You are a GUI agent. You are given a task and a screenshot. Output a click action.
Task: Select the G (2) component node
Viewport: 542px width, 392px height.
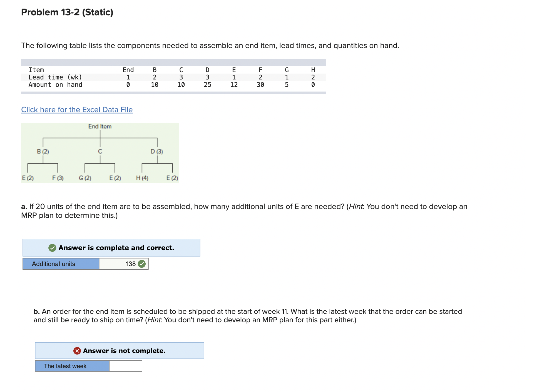click(85, 178)
